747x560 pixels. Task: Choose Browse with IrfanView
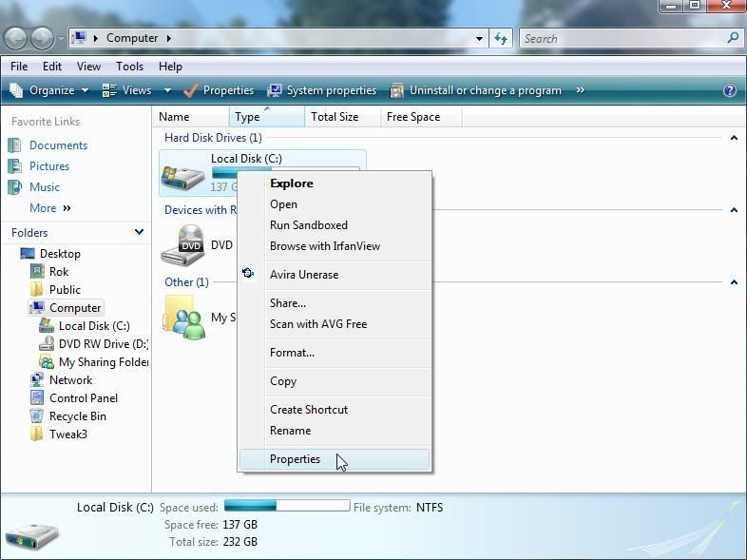click(335, 246)
